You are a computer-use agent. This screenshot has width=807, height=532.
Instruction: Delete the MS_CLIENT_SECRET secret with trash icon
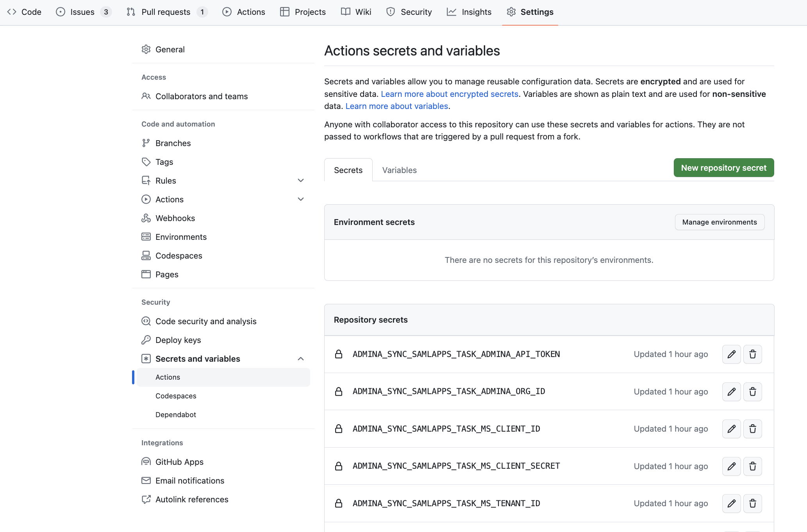pos(752,466)
